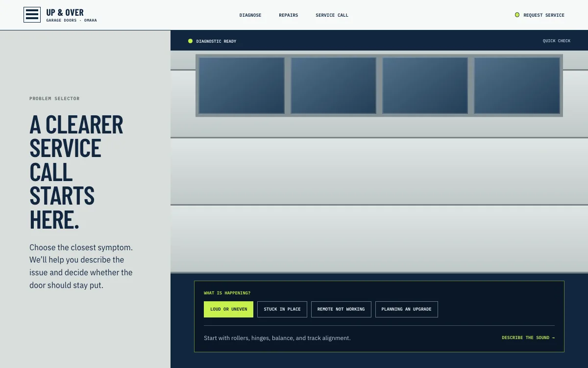588x368 pixels.
Task: Select the Planning an Upgrade option
Action: [x=407, y=309]
